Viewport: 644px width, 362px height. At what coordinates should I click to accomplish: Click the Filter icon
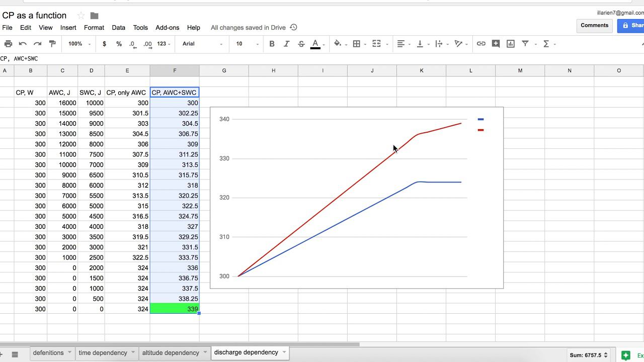tap(525, 44)
